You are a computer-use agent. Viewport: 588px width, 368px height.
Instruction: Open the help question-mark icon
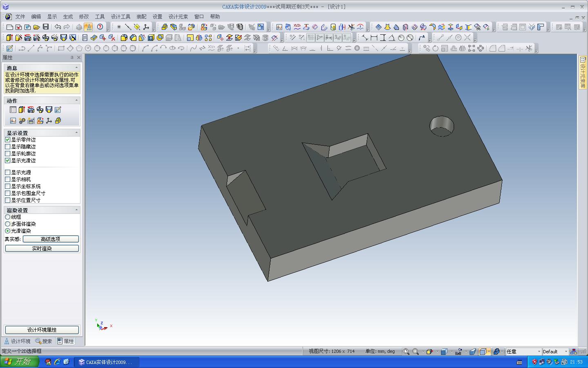100,27
